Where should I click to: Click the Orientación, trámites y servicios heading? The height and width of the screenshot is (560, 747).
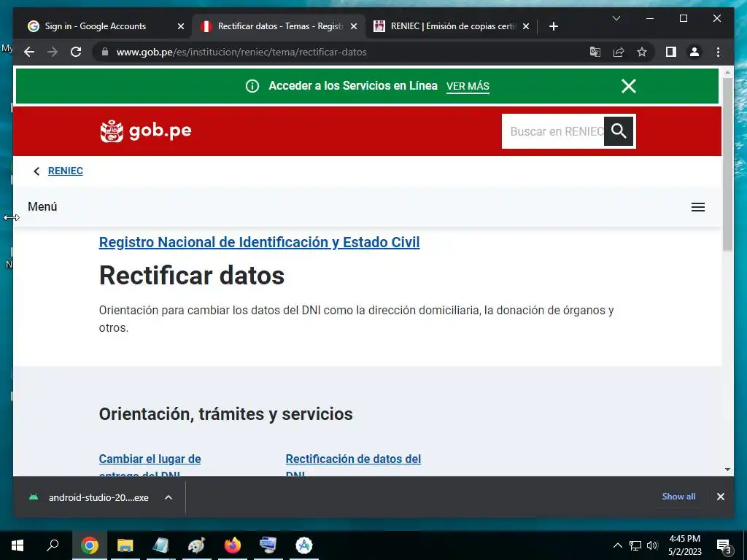click(x=226, y=414)
